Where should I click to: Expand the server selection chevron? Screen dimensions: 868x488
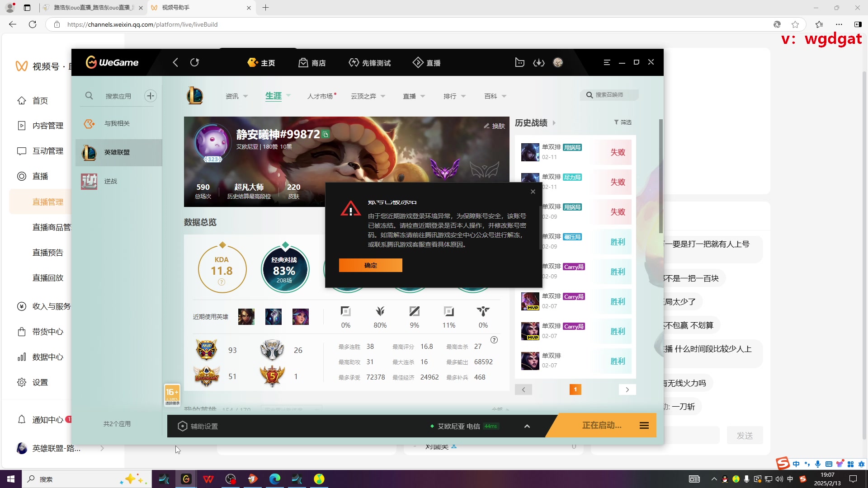(x=527, y=426)
